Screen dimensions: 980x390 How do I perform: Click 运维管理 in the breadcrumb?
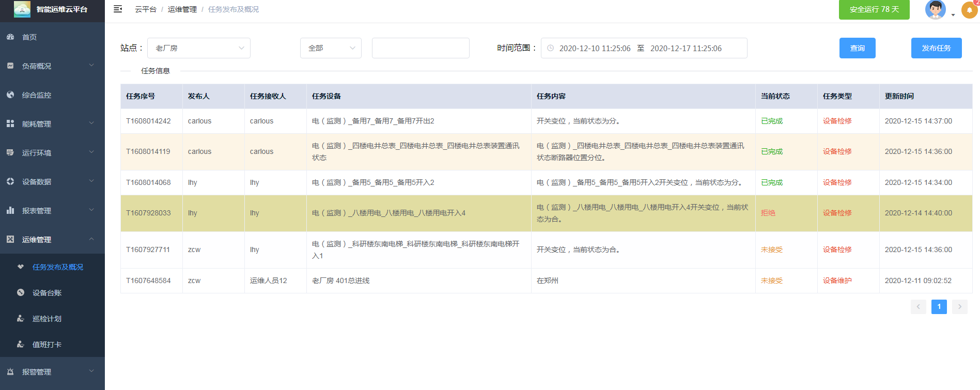pos(182,9)
